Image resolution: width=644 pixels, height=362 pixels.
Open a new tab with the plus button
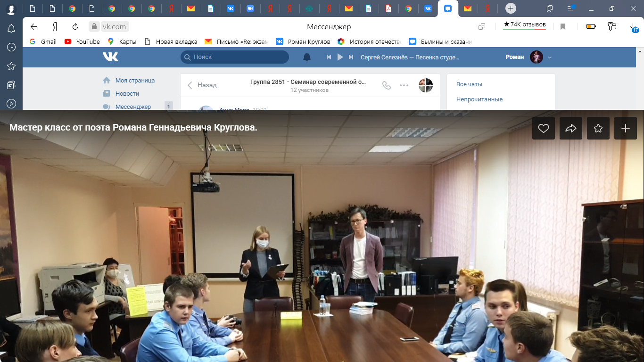click(x=511, y=8)
